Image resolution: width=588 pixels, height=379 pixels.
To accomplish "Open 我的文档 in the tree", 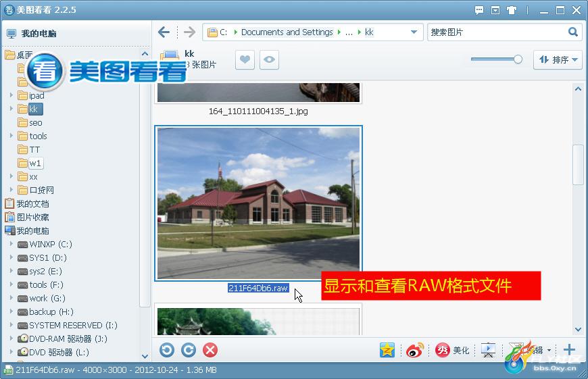I will tap(32, 203).
